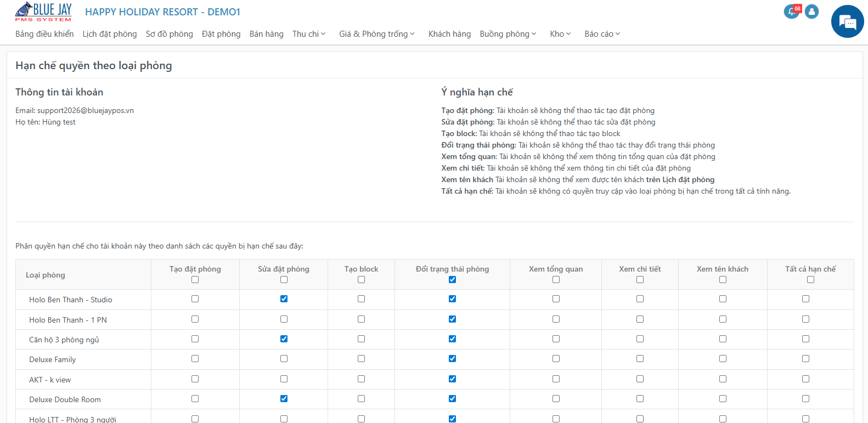The width and height of the screenshot is (868, 423).
Task: Click the 'Họ tên: Hùng test' text
Action: click(46, 122)
